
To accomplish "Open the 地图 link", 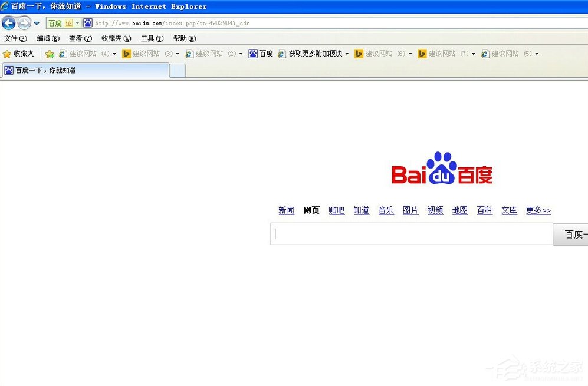I will [460, 210].
